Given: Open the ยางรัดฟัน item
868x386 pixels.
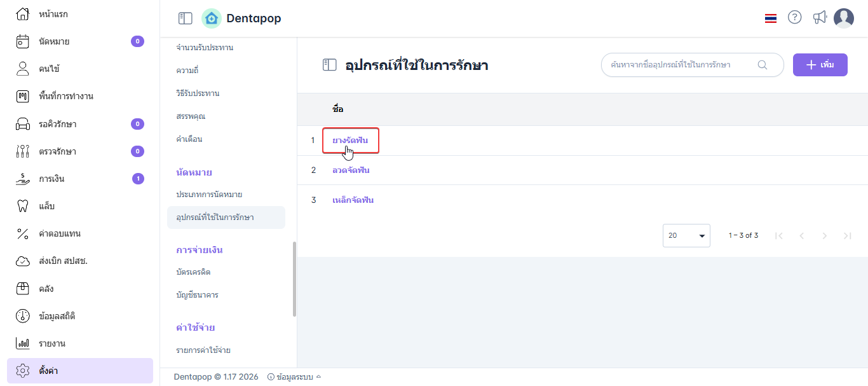Looking at the screenshot, I should click(350, 141).
